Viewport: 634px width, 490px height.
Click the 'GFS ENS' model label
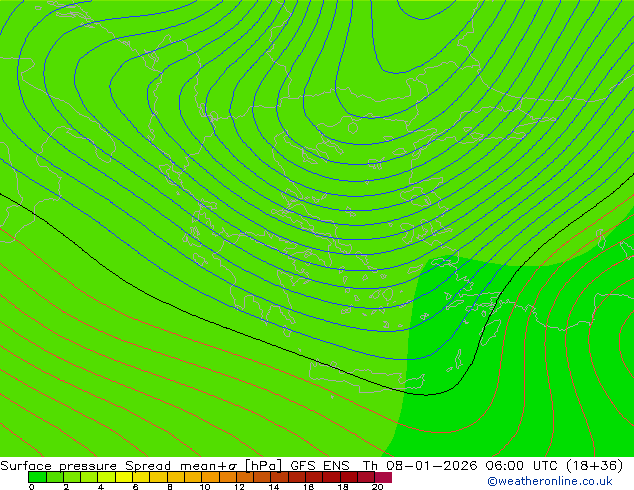coord(320,466)
